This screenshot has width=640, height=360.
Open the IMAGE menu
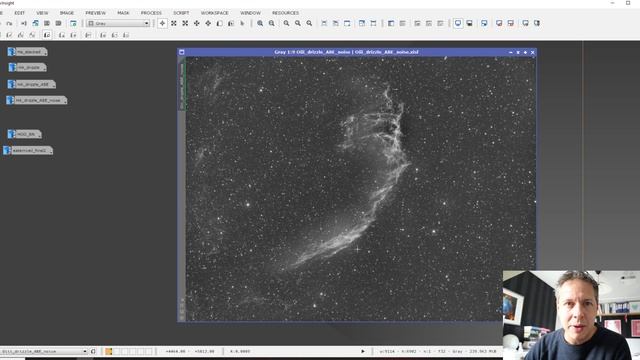(67, 13)
